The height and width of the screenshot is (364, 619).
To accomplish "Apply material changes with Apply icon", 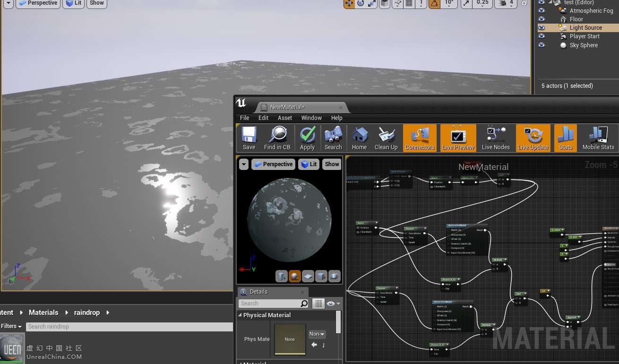I will (307, 138).
